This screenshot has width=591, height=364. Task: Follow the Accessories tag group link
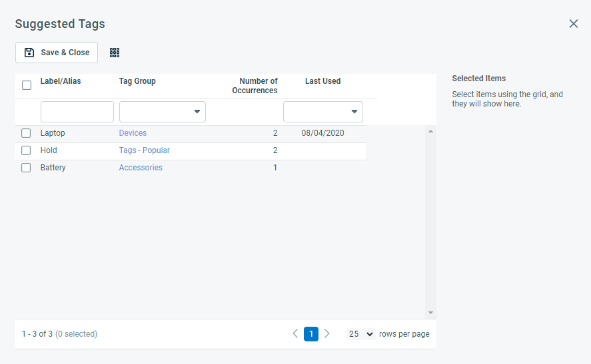pos(141,168)
